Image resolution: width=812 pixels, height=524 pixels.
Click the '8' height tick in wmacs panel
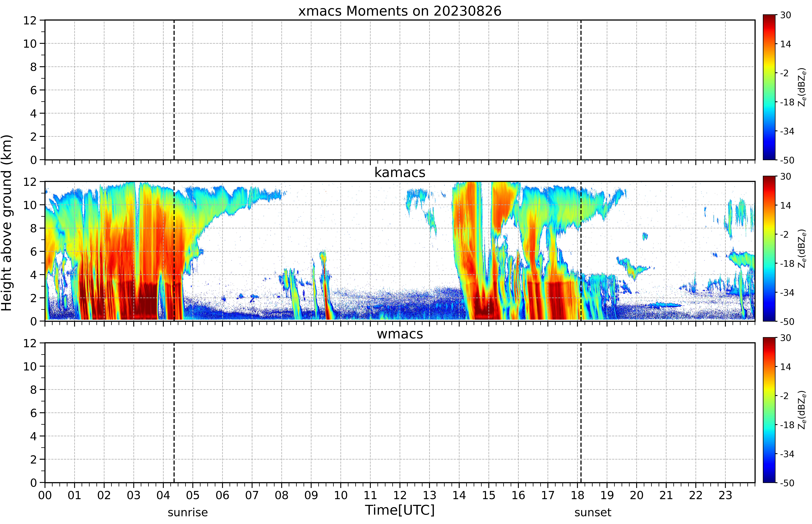point(33,390)
